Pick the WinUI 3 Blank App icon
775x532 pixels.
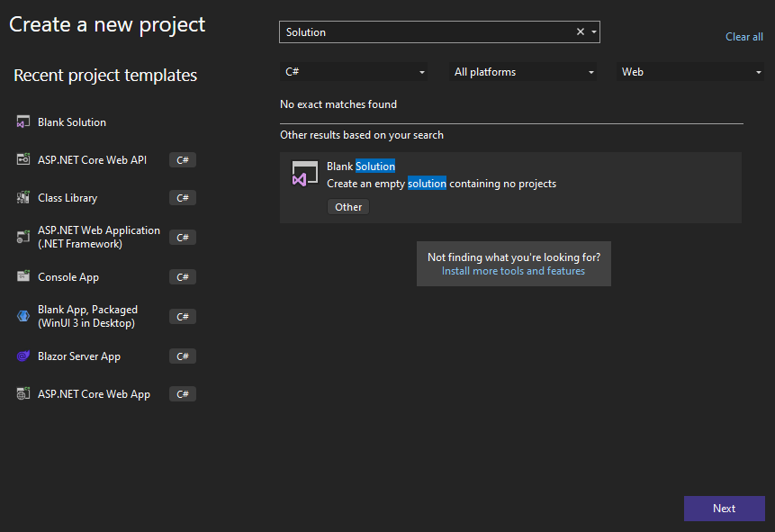[x=23, y=316]
